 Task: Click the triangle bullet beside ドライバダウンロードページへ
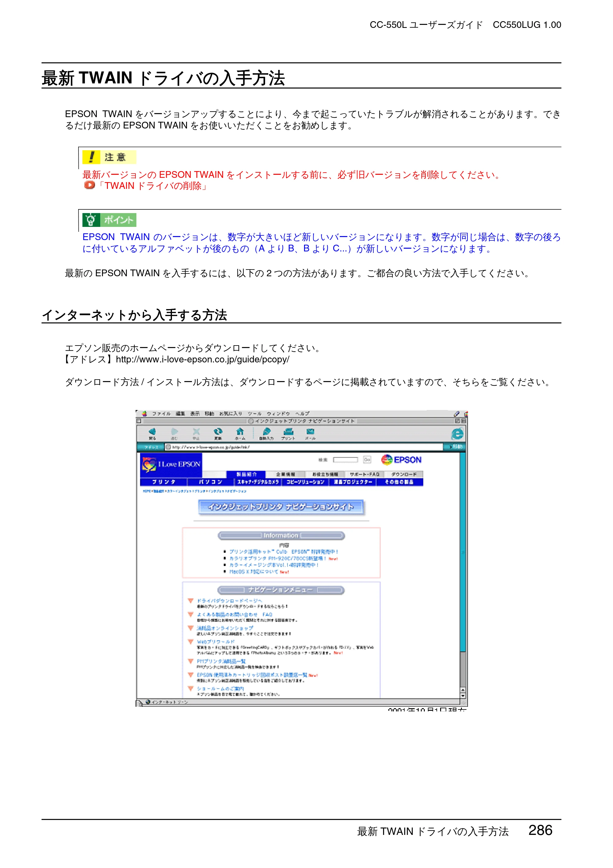pos(191,601)
